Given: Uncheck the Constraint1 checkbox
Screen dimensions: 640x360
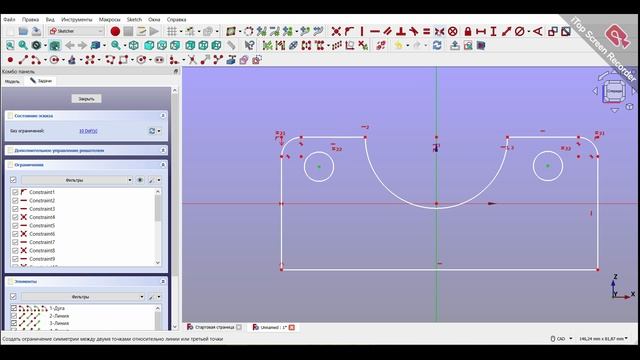Looking at the screenshot, I should [15, 192].
